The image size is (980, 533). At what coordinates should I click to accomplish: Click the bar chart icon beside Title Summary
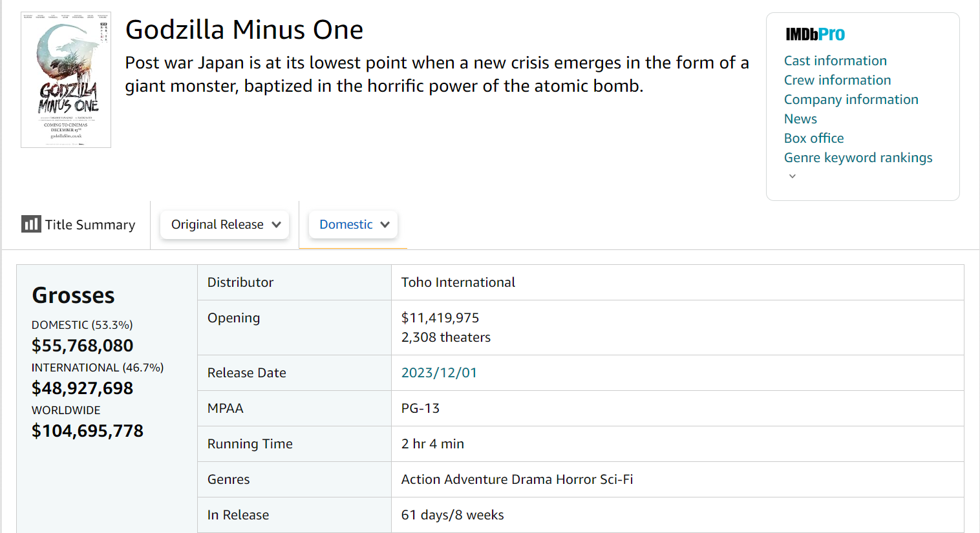(30, 224)
